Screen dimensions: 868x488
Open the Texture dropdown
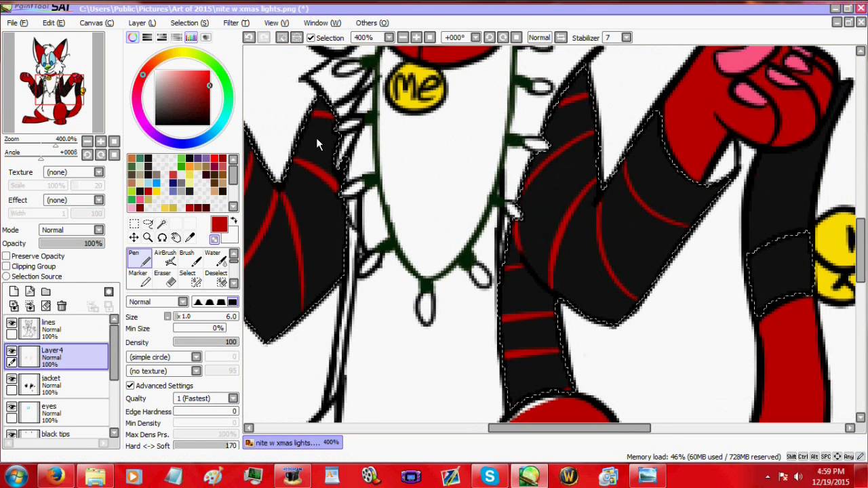coord(74,172)
